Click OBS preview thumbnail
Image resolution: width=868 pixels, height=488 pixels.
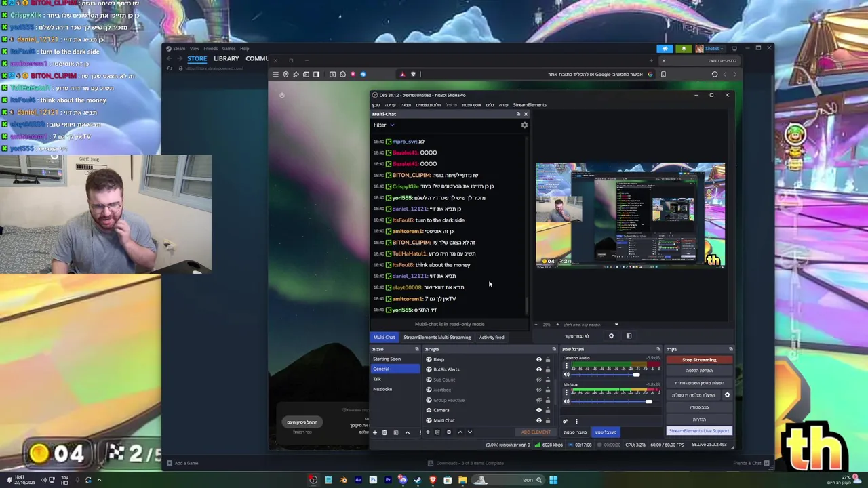point(630,215)
